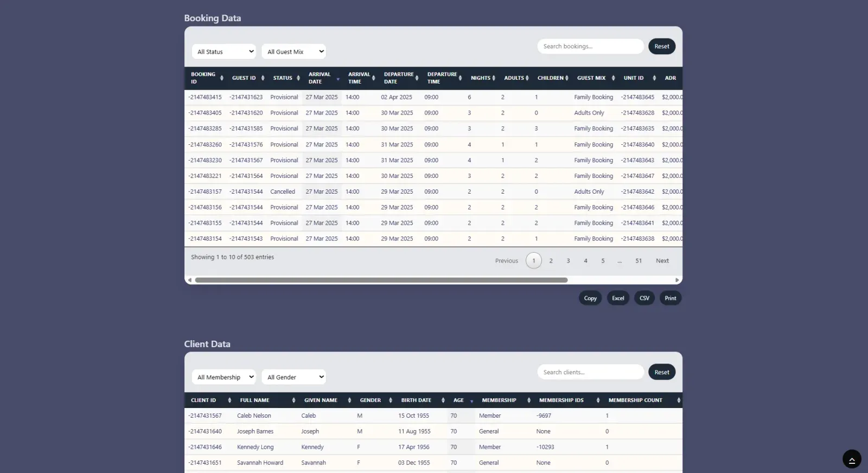868x473 pixels.
Task: Open the All Status dropdown
Action: coord(224,52)
